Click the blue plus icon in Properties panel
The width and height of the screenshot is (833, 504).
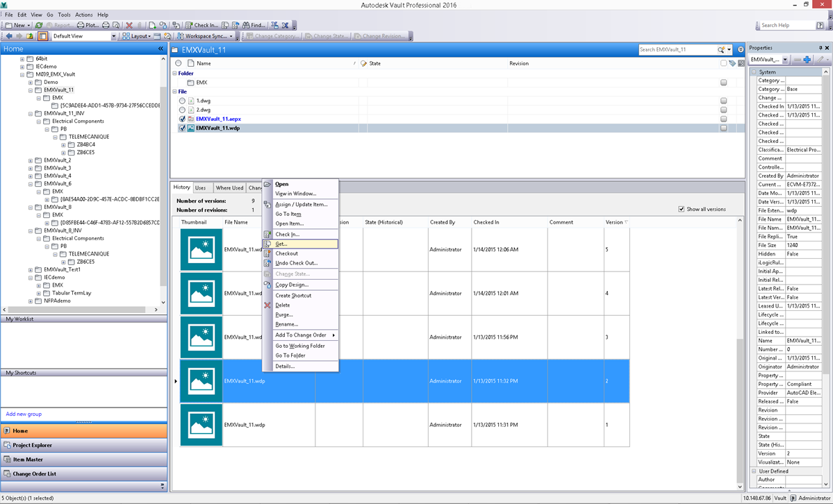[807, 60]
